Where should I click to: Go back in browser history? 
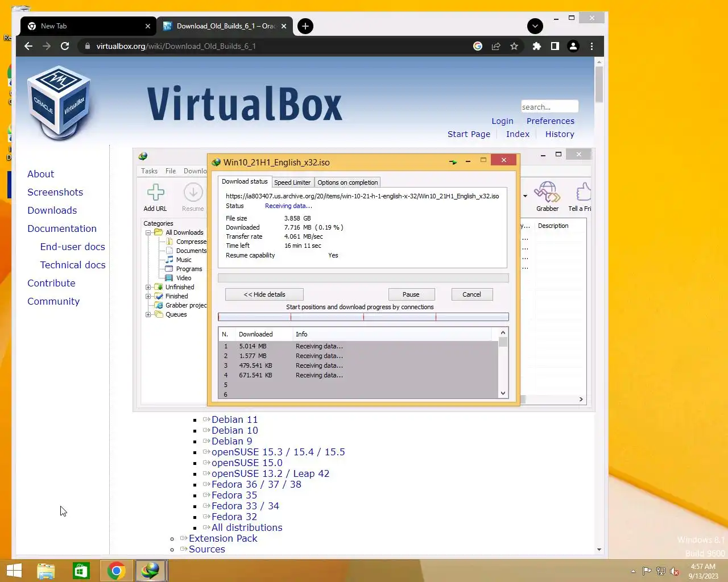tap(28, 46)
